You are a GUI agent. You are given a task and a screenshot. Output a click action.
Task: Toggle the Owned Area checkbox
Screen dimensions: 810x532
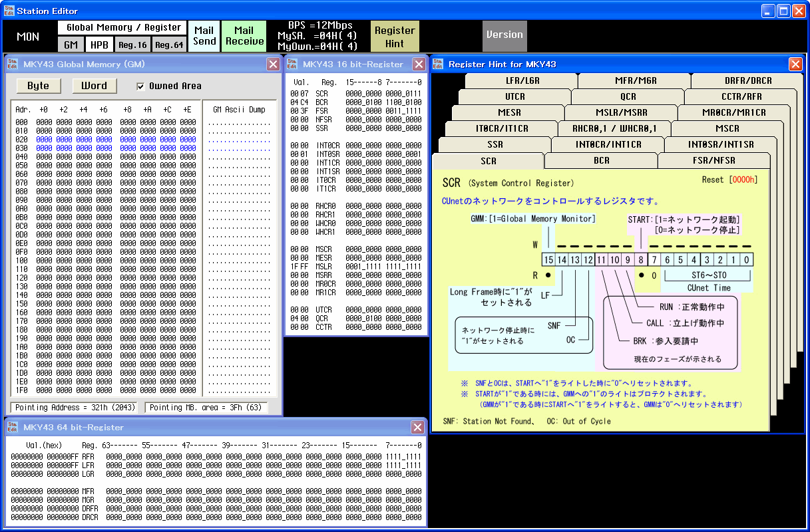140,86
